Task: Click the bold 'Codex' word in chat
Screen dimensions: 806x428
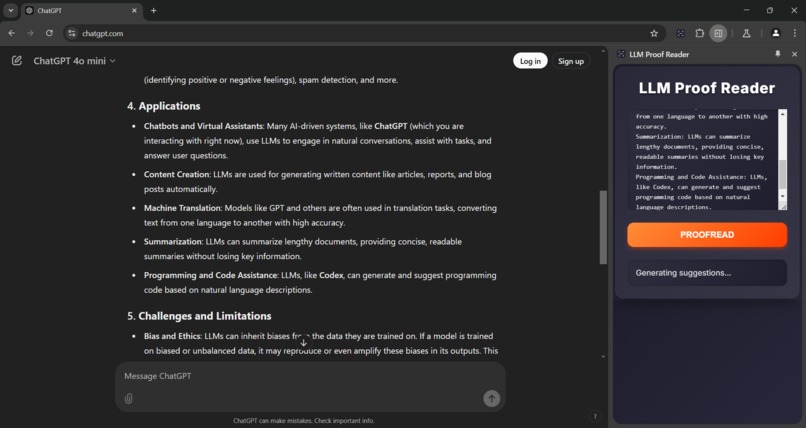Action: [x=331, y=275]
